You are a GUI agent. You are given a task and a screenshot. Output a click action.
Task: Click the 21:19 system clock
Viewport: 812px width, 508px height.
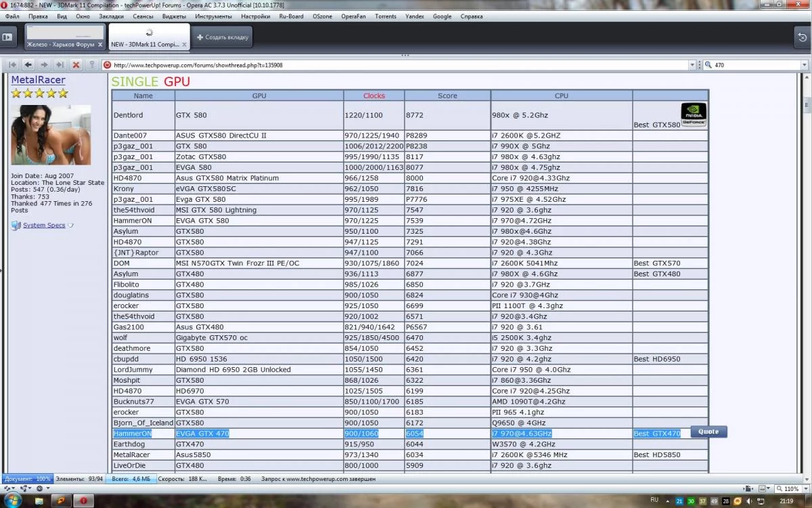coord(786,501)
